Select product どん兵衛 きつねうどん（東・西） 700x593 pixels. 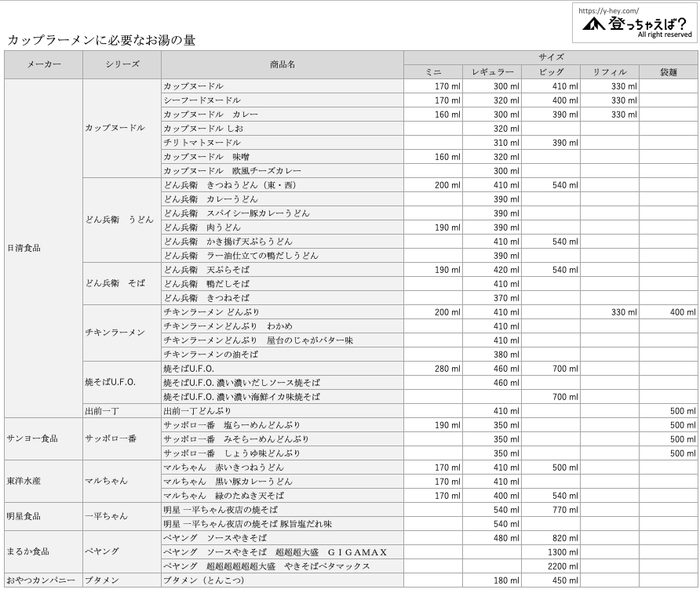pos(283,185)
